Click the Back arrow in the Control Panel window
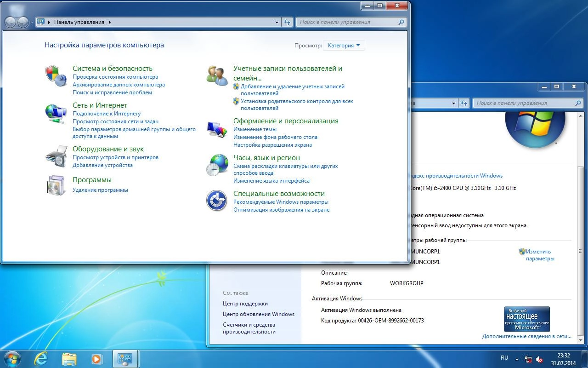The width and height of the screenshot is (588, 368). point(10,22)
